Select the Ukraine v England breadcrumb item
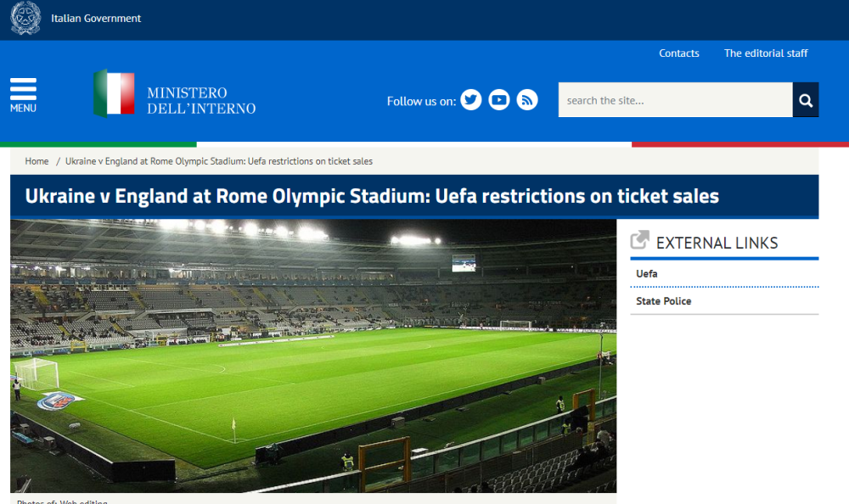This screenshot has height=504, width=849. 218,161
